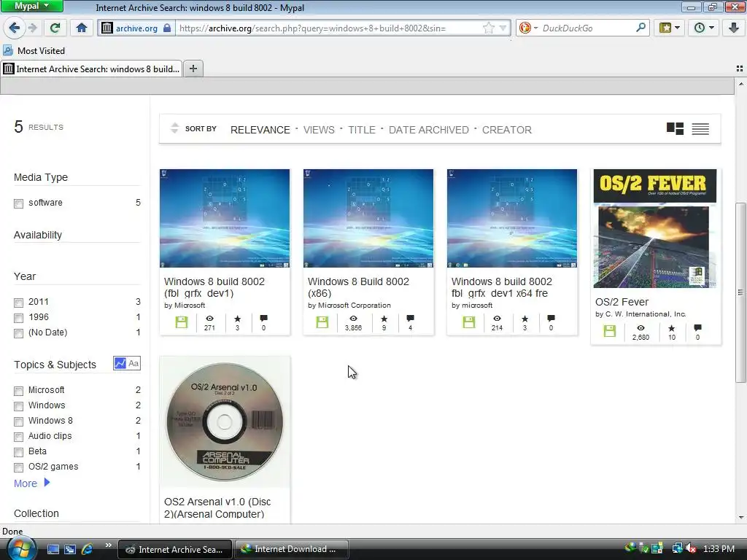
Task: Click the 1:33 PM taskbar clock
Action: point(719,549)
